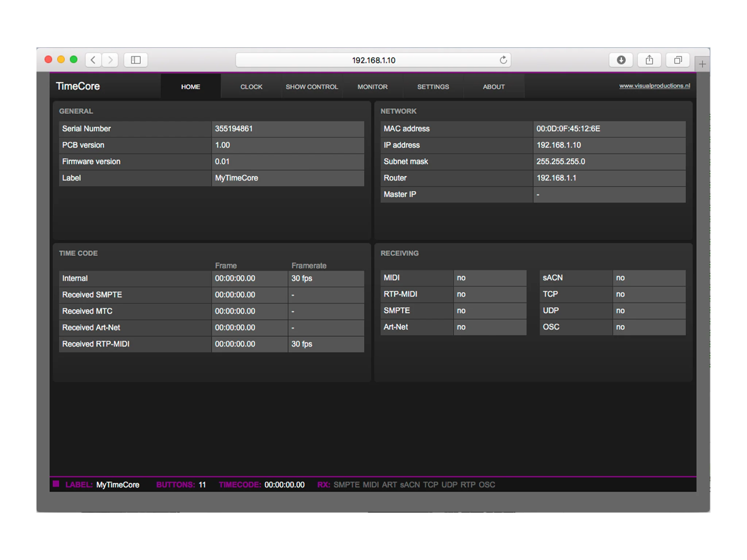Open the Downloads indicator
The height and width of the screenshot is (560, 747).
(x=621, y=60)
